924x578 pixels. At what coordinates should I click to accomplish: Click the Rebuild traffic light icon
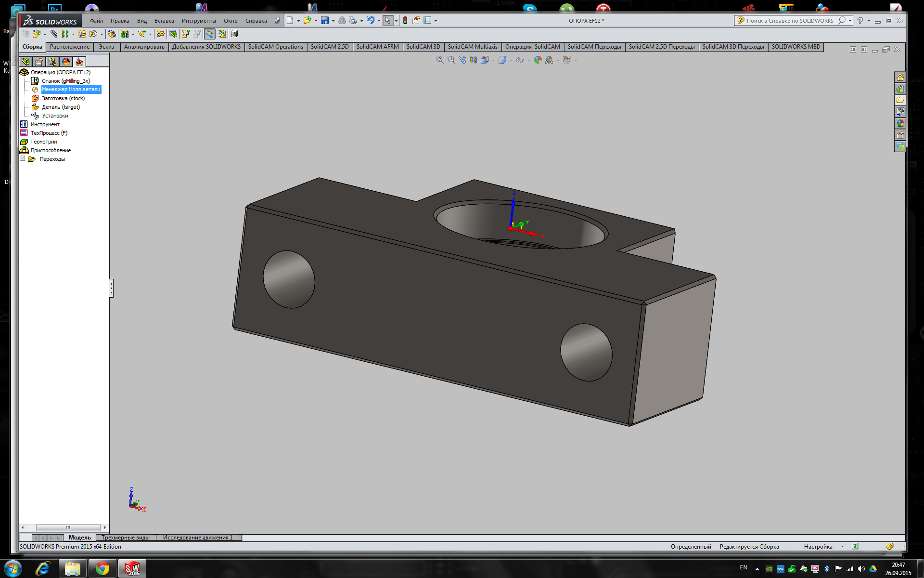(405, 20)
